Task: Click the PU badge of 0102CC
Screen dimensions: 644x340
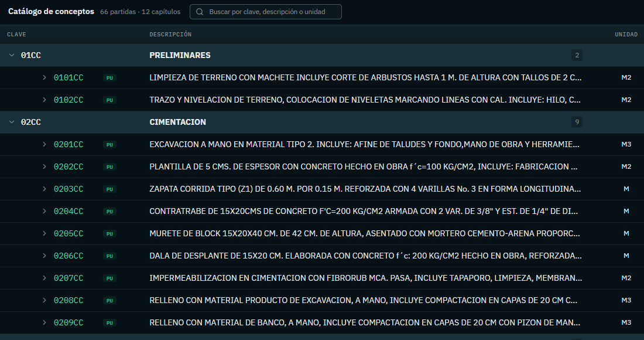Action: [109, 100]
